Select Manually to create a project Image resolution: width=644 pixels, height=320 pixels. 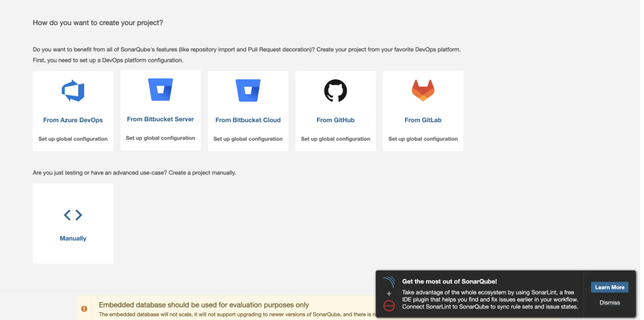point(73,238)
